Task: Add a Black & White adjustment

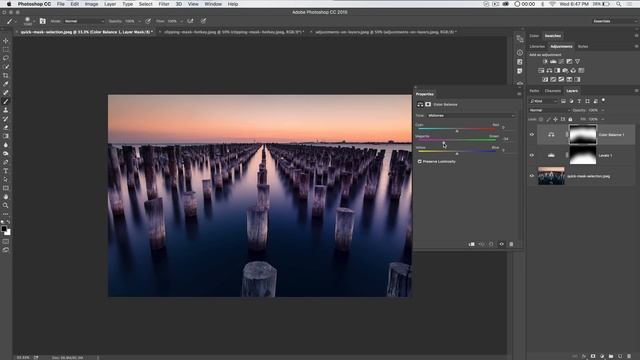Action: 557,71
